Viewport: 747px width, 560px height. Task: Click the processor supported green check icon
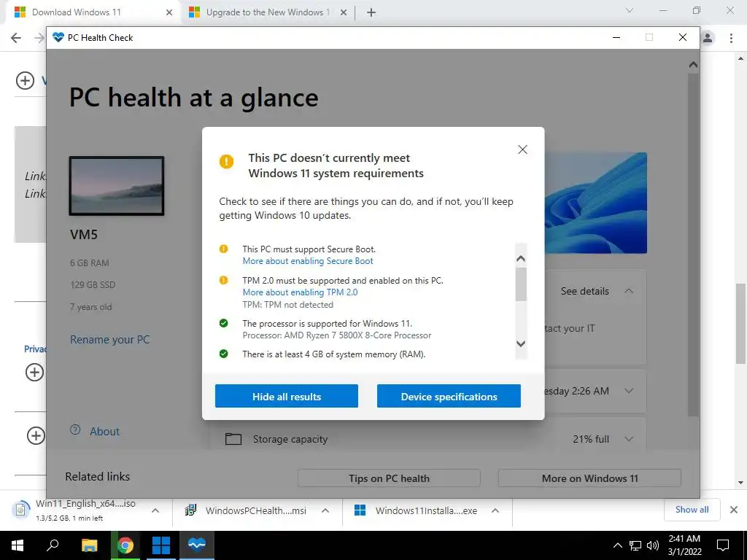[223, 323]
